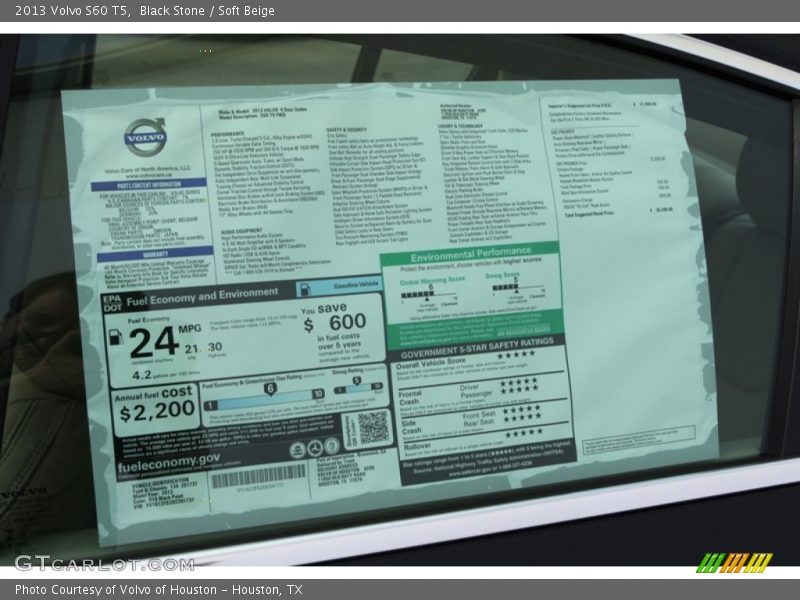Click the 'PARTS CONTENT INFORMATION' blue header
This screenshot has height=600, width=800.
pos(149,185)
